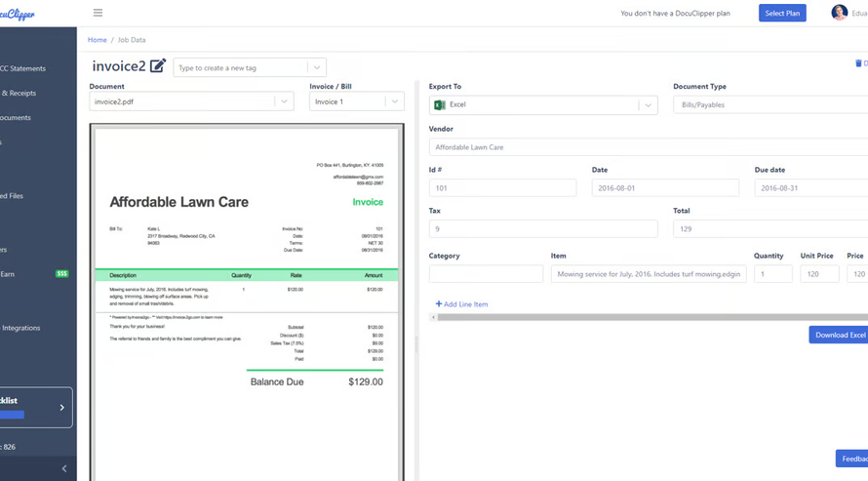The image size is (868, 481).
Task: Click the DocuClipper logo in the header
Action: point(18,14)
